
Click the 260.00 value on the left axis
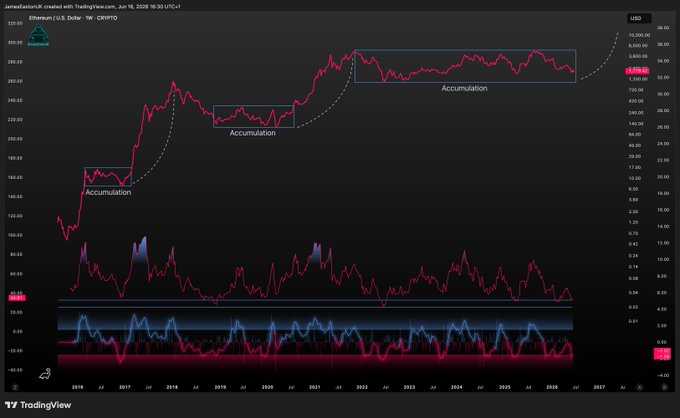click(15, 81)
